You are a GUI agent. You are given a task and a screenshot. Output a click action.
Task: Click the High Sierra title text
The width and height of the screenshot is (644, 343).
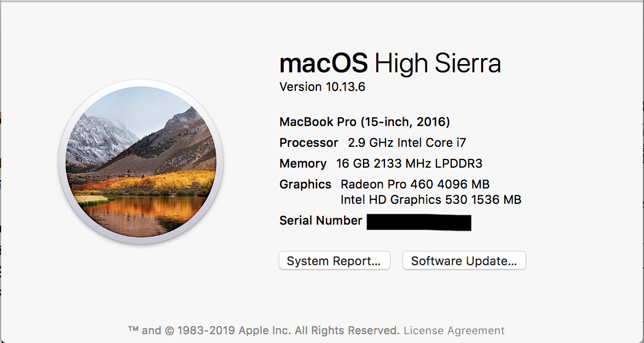(x=438, y=63)
